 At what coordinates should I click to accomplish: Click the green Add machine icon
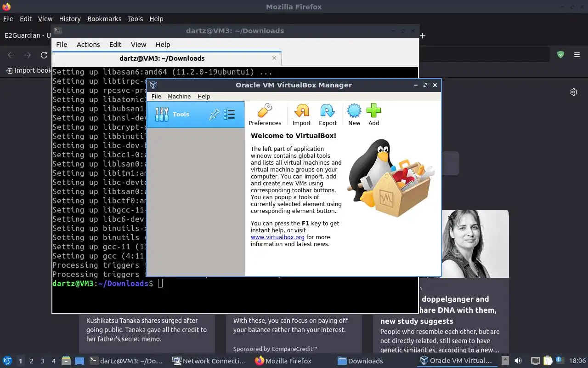pos(373,115)
